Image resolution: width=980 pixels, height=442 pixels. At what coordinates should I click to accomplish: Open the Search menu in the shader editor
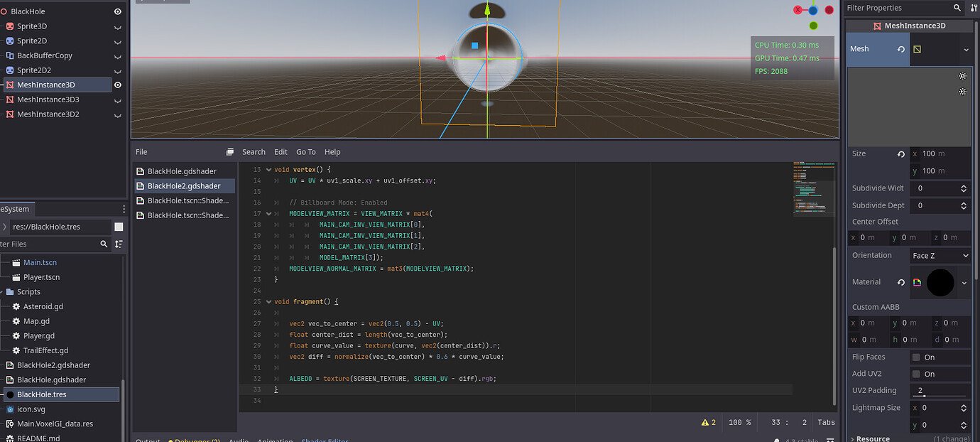click(x=254, y=151)
